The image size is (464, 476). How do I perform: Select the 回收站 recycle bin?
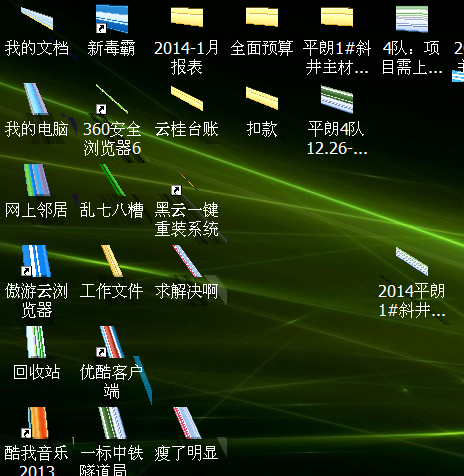click(36, 342)
